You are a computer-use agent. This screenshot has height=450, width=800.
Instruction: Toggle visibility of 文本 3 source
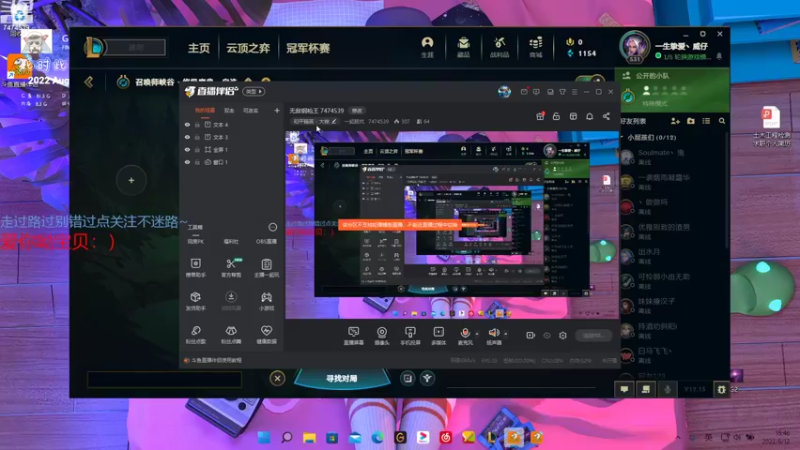187,137
